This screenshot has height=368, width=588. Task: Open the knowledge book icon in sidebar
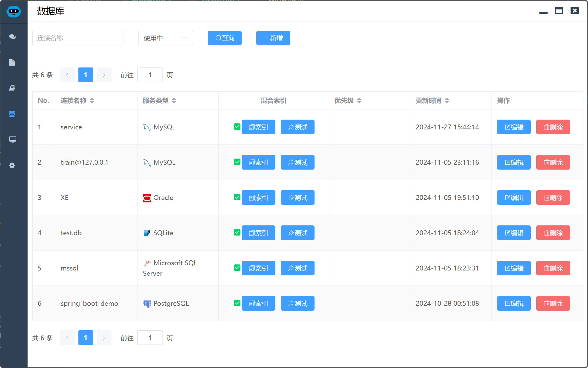12,88
